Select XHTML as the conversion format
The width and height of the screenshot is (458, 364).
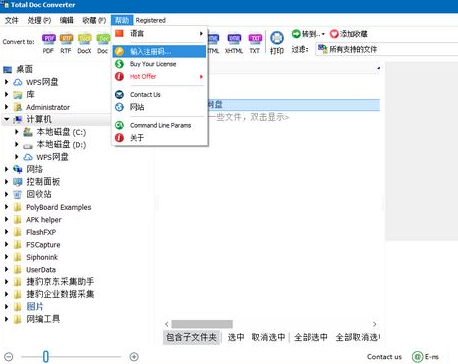click(x=234, y=43)
